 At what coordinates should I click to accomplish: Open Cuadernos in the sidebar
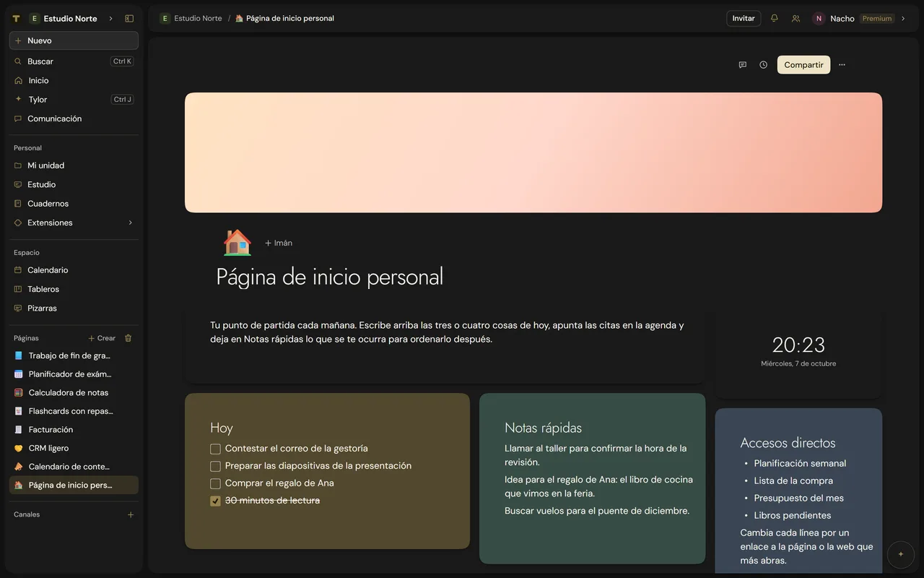[x=74, y=204]
